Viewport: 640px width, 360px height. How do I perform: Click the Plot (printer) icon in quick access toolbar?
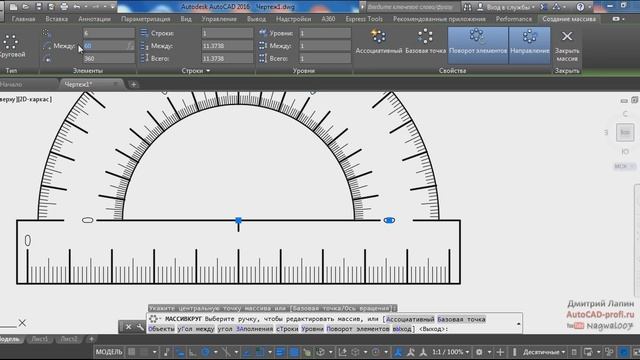coord(64,7)
